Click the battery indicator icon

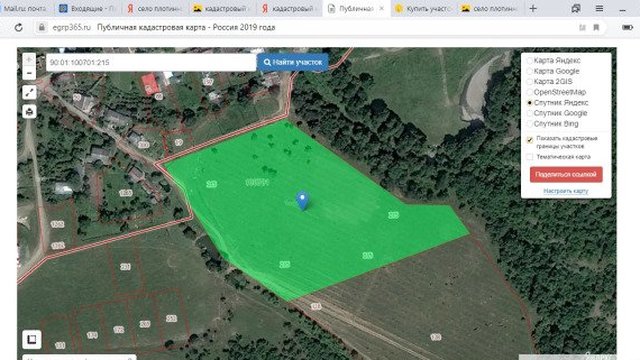(627, 27)
